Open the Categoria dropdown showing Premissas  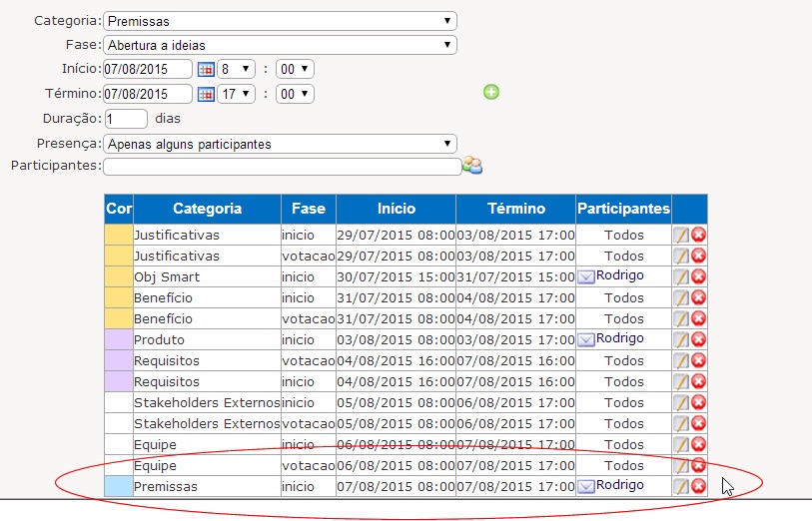click(x=280, y=21)
